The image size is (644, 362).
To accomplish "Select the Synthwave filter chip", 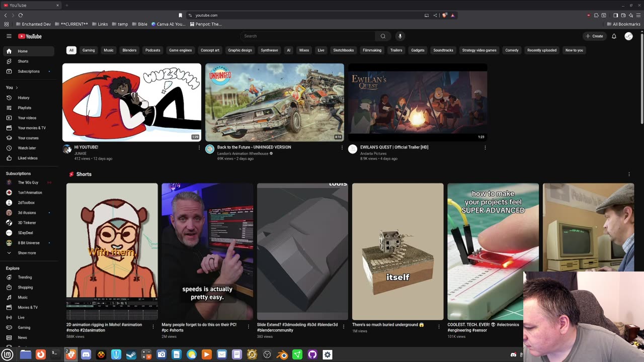I will pyautogui.click(x=269, y=50).
